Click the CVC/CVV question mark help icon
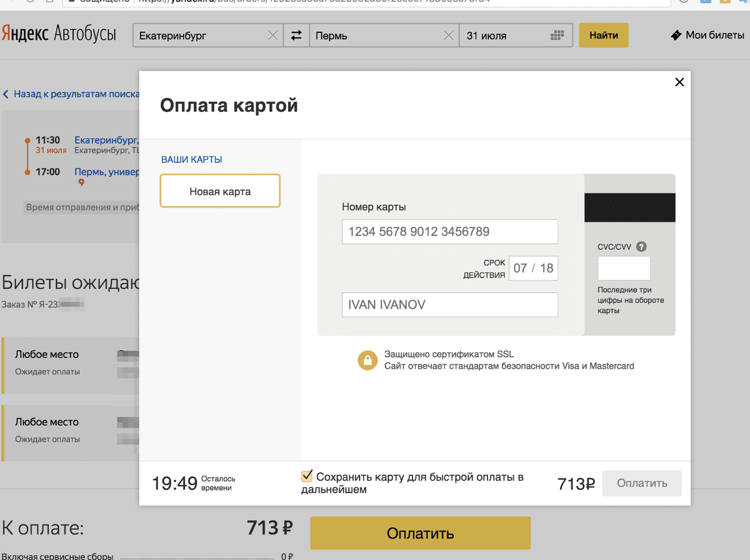 coord(641,246)
